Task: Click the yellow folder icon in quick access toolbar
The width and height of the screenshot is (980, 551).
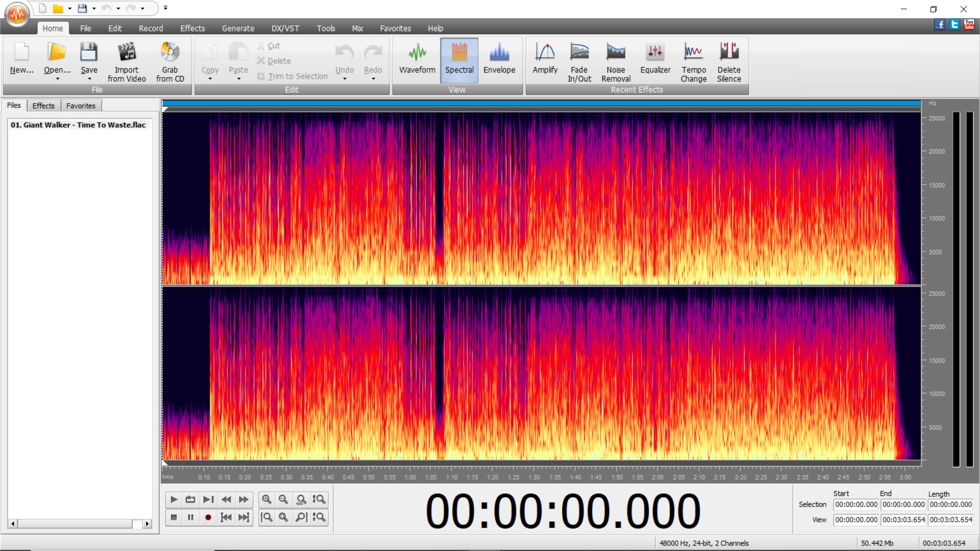Action: [x=58, y=8]
